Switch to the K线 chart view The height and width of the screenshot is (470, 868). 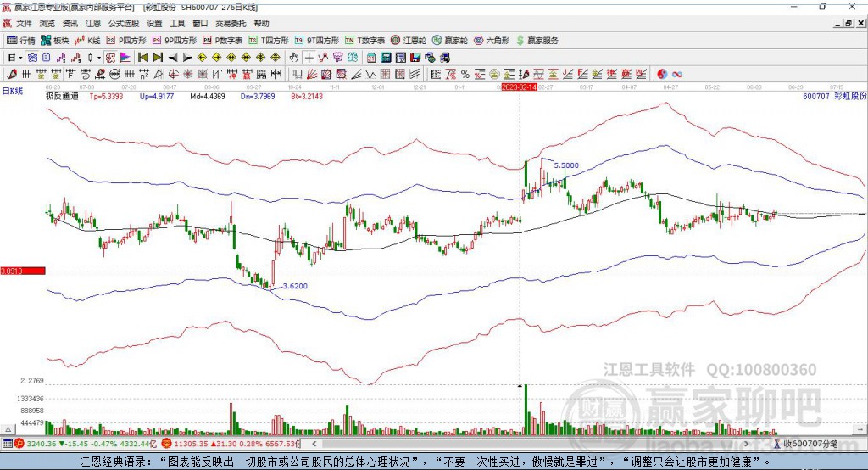point(87,41)
